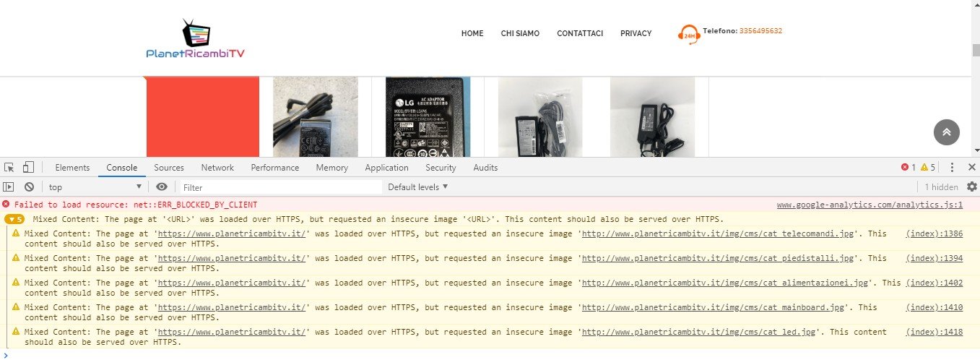Open console settings gear
The image size is (980, 360).
click(971, 187)
